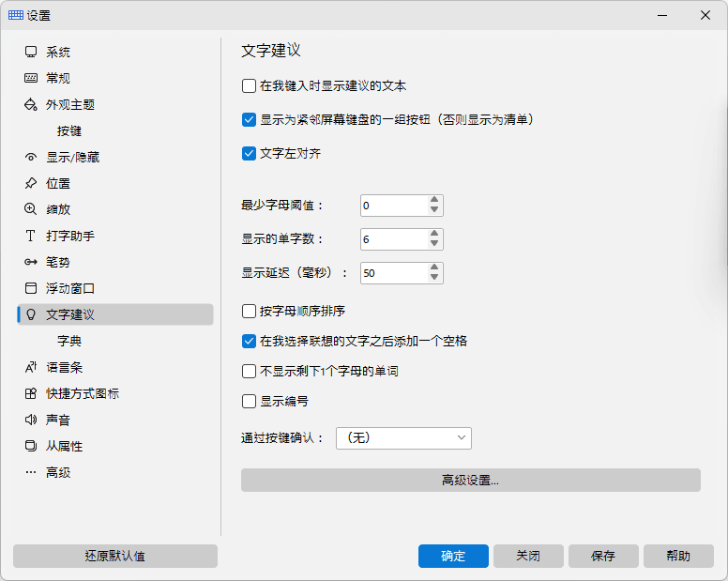
Task: Check 不显示剩下1个字母的单词 box
Action: (249, 371)
